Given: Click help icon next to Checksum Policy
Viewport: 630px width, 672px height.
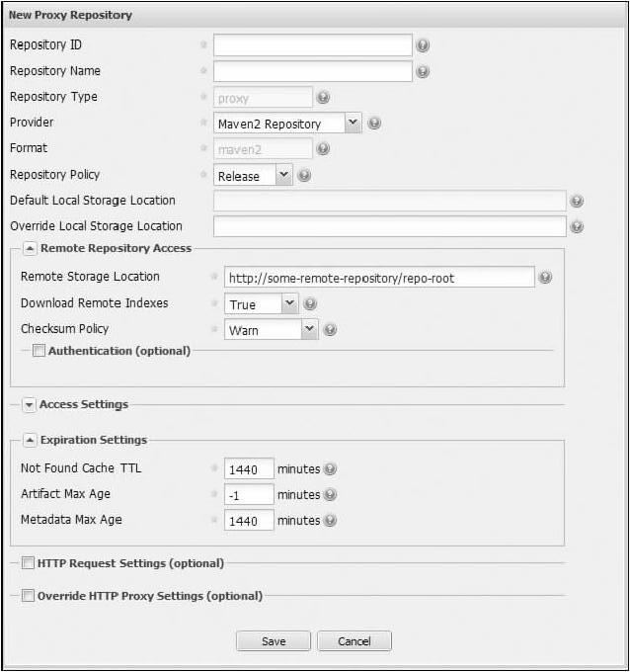Looking at the screenshot, I should 331,330.
